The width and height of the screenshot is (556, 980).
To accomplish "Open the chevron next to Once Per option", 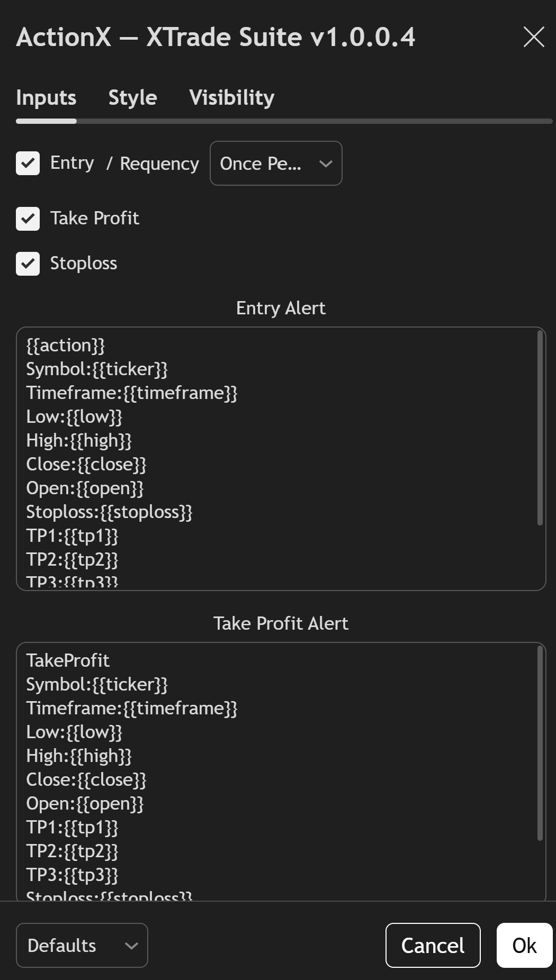I will (325, 163).
